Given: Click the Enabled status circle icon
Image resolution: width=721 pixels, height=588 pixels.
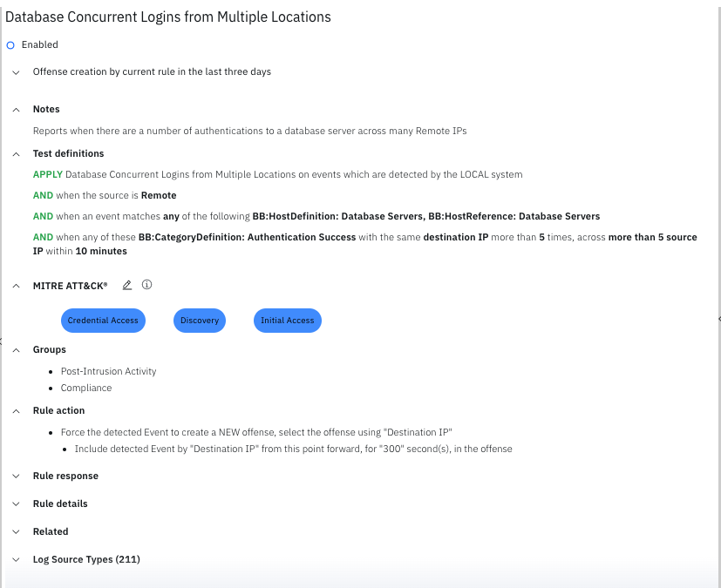Looking at the screenshot, I should tap(10, 45).
